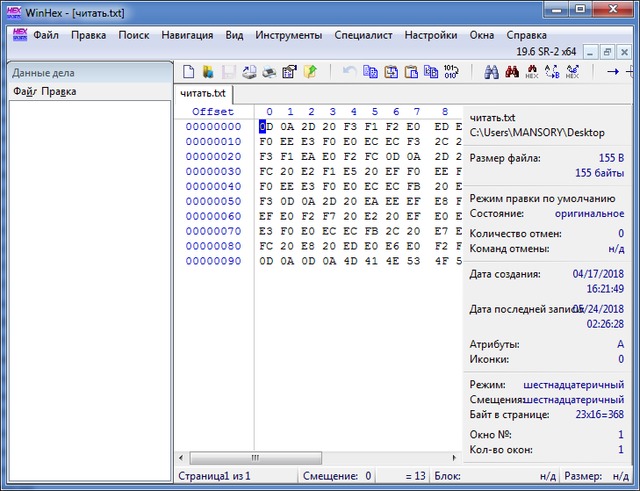Click Правка in the Данные дела panel
Image resolution: width=640 pixels, height=491 pixels.
[x=59, y=92]
